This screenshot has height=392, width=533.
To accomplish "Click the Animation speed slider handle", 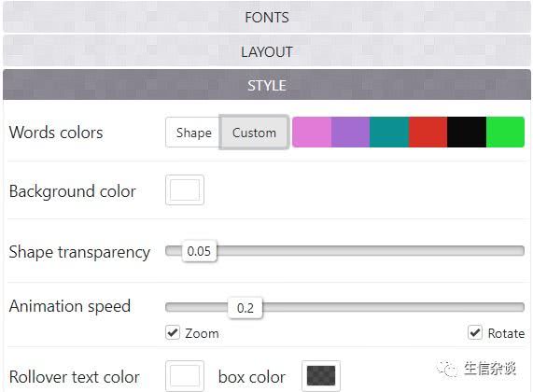I will (245, 308).
